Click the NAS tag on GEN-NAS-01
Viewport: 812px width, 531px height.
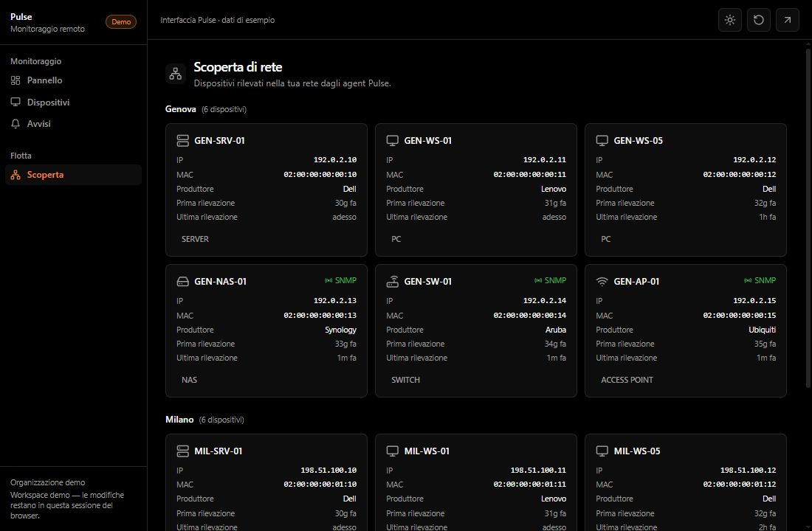tap(190, 380)
